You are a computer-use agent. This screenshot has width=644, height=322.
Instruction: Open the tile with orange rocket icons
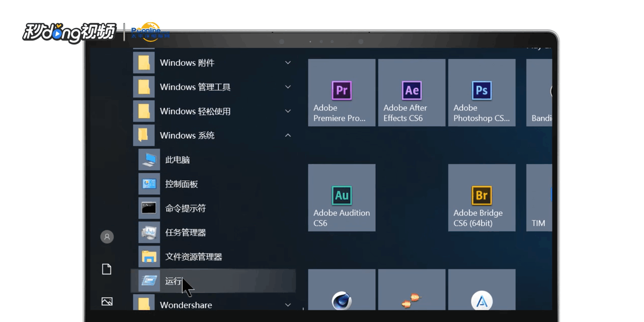(412, 290)
